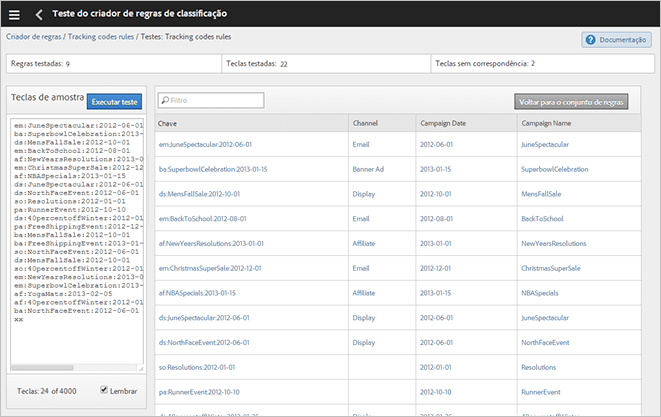Select key ds:JuneSpectacular:2012-06-01 in the table
The width and height of the screenshot is (661, 417).
[204, 317]
